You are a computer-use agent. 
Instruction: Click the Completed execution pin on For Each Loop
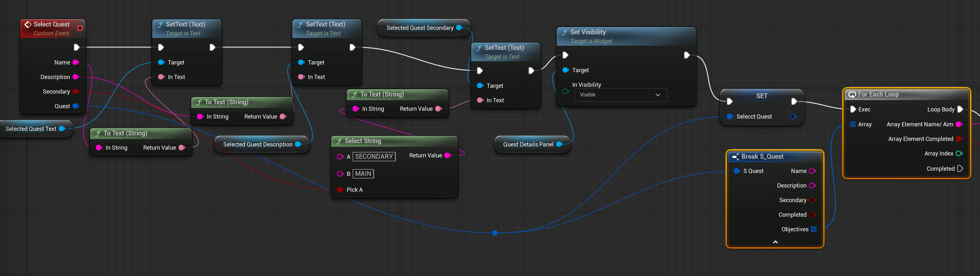[x=960, y=168]
